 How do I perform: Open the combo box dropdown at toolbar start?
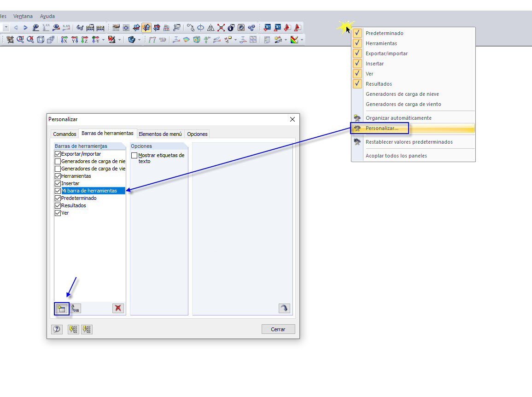[x=6, y=28]
